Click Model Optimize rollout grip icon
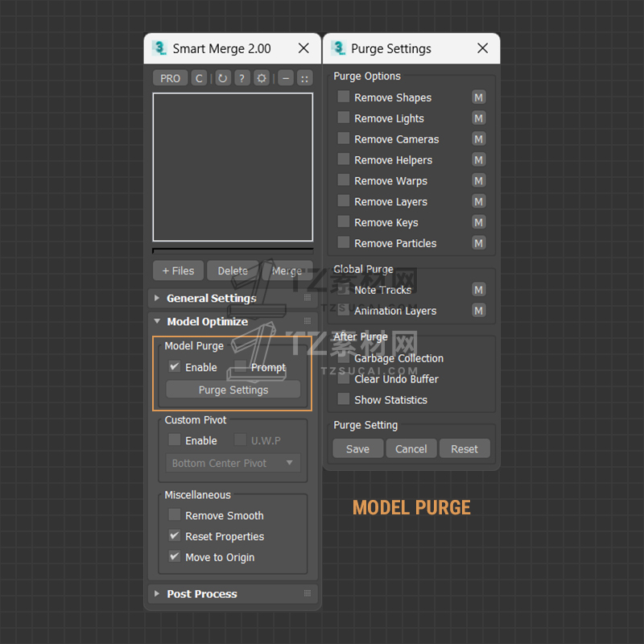Image resolution: width=644 pixels, height=644 pixels. coord(308,320)
